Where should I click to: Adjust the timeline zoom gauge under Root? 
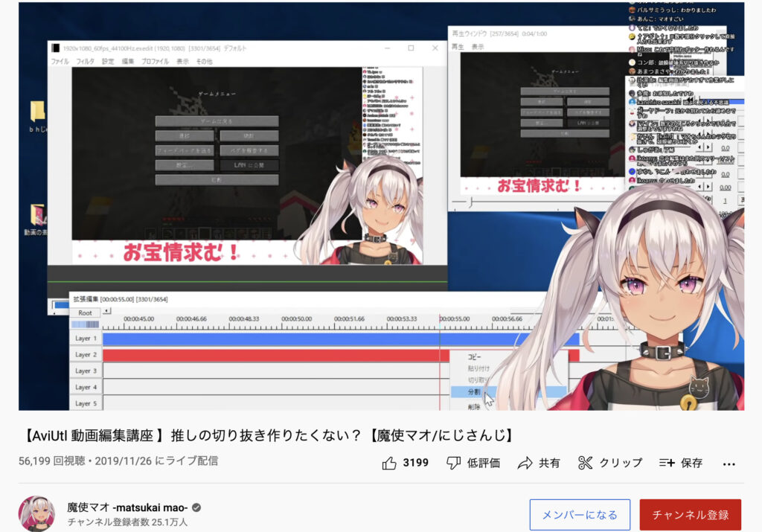coord(86,324)
